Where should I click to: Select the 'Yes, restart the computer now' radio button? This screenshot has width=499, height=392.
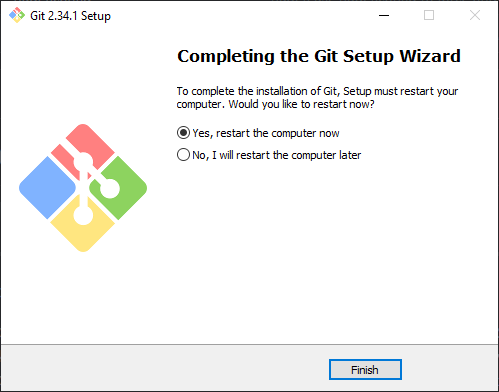[x=183, y=133]
